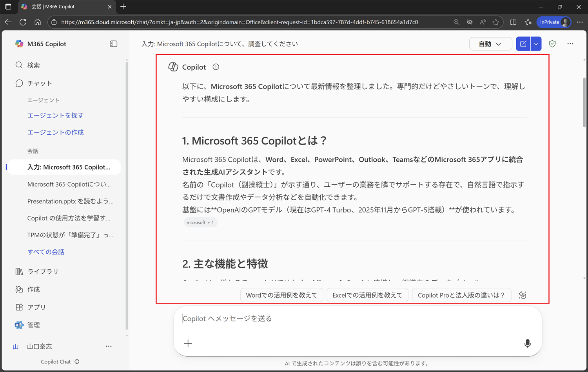The height and width of the screenshot is (372, 588).
Task: Select conversation 入力: Microsoft 365 Copilot...
Action: tap(65, 167)
